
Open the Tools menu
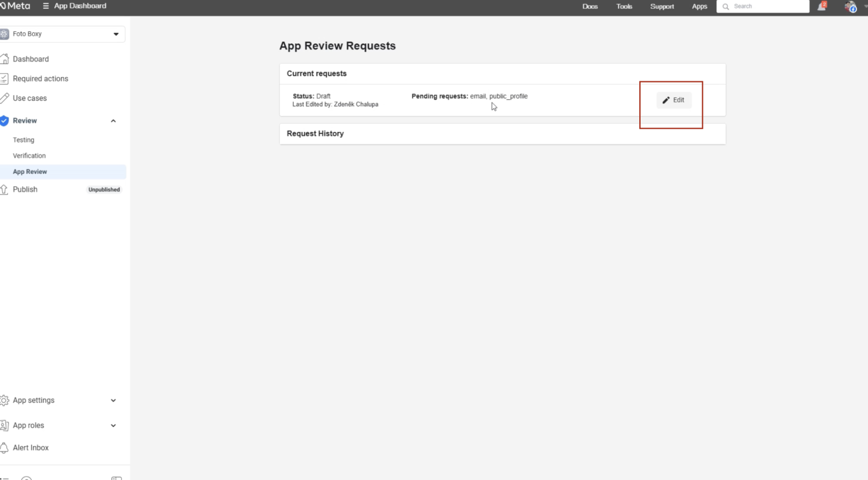(624, 6)
